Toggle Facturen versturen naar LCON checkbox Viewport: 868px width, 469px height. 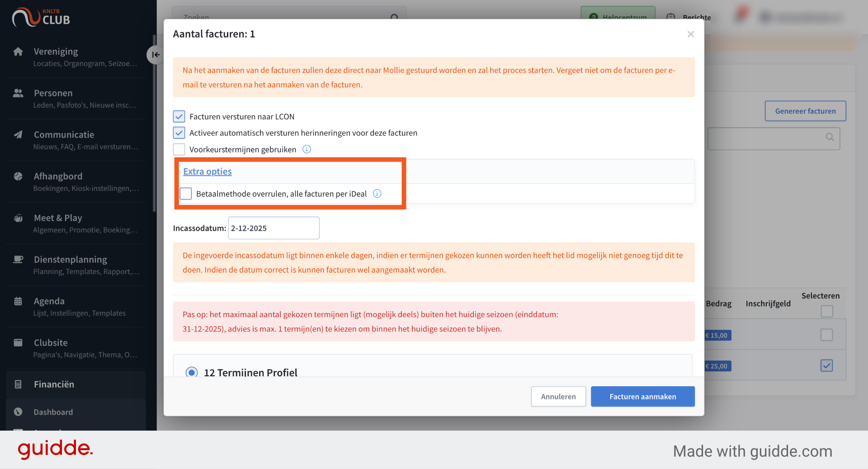click(179, 117)
